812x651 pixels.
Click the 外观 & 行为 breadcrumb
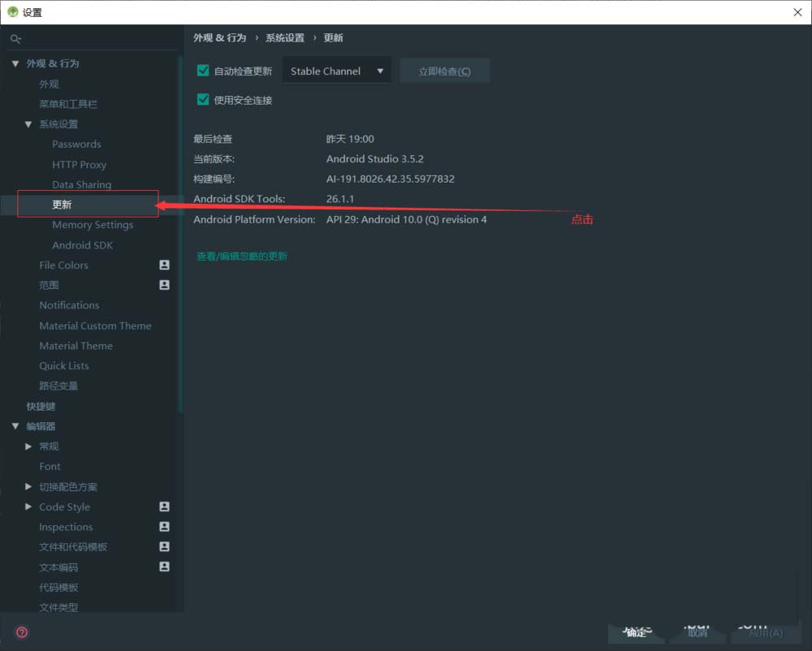tap(219, 38)
